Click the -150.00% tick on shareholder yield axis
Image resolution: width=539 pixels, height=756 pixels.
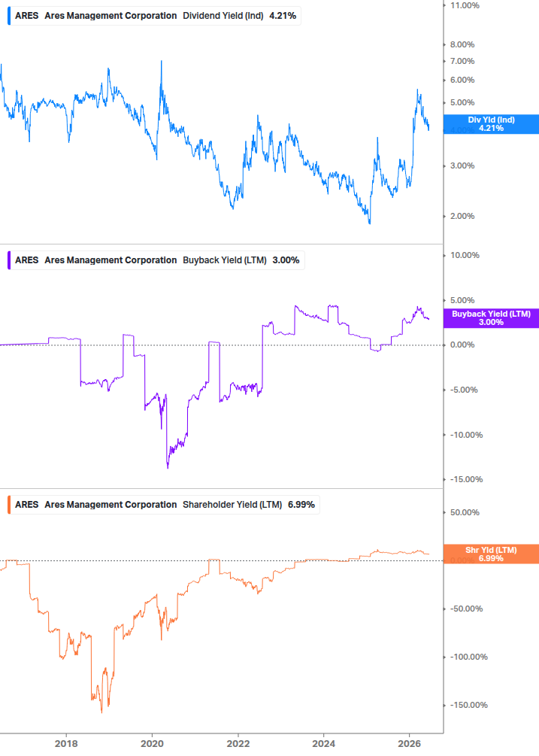point(468,705)
